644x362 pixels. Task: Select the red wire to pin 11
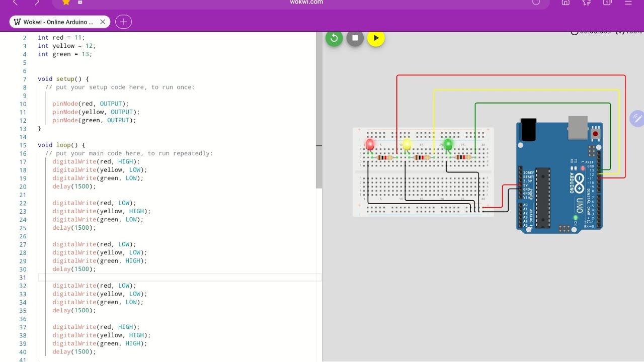pyautogui.click(x=511, y=75)
